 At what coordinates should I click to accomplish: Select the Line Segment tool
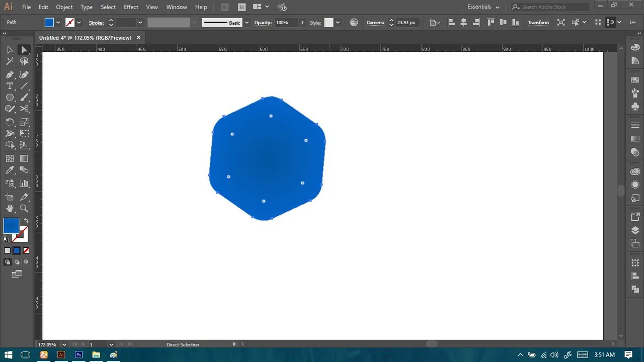(x=24, y=86)
